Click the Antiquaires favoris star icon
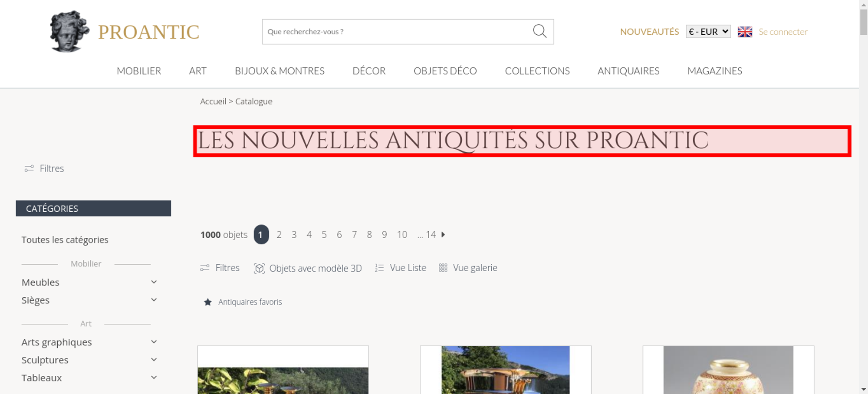Screen dimensions: 868x394 (x=208, y=302)
